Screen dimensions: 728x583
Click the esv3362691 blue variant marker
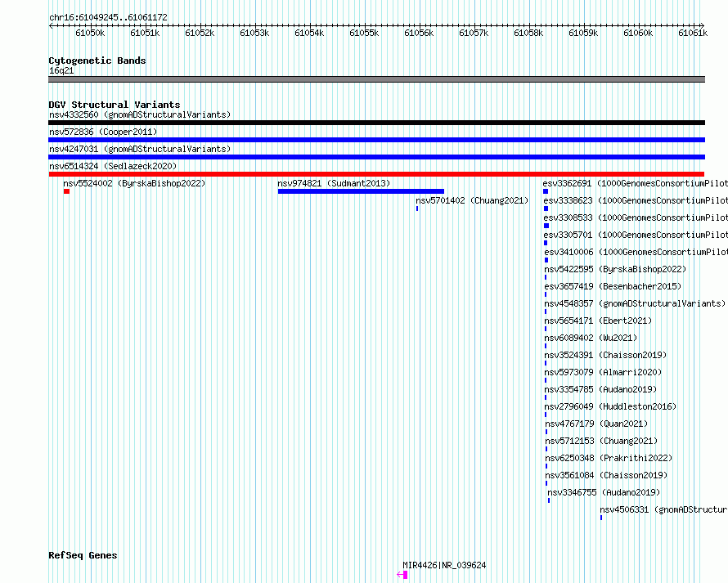click(546, 191)
